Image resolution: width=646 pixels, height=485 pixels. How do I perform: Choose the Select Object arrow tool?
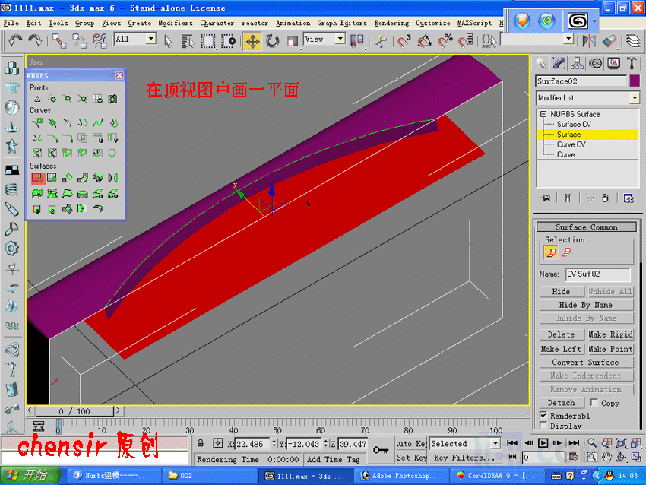168,40
